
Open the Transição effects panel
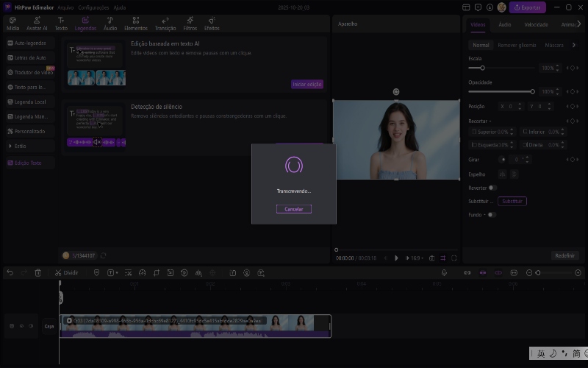pyautogui.click(x=165, y=24)
